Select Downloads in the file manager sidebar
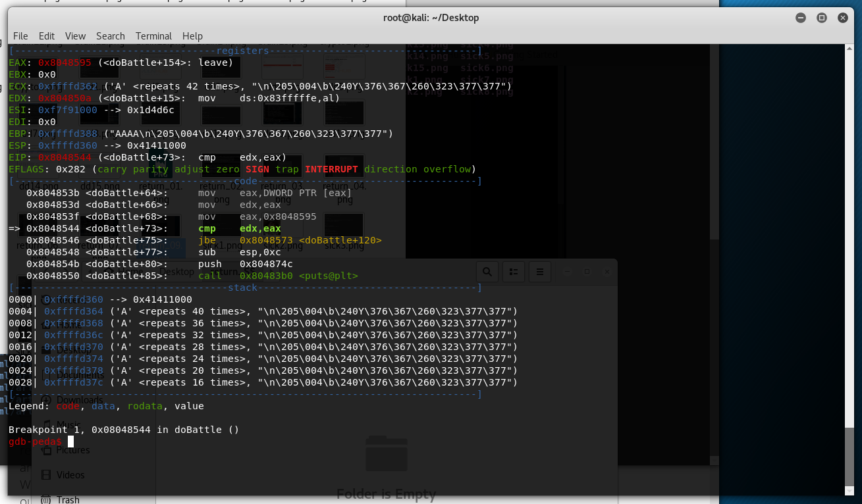This screenshot has width=862, height=504. (79, 400)
